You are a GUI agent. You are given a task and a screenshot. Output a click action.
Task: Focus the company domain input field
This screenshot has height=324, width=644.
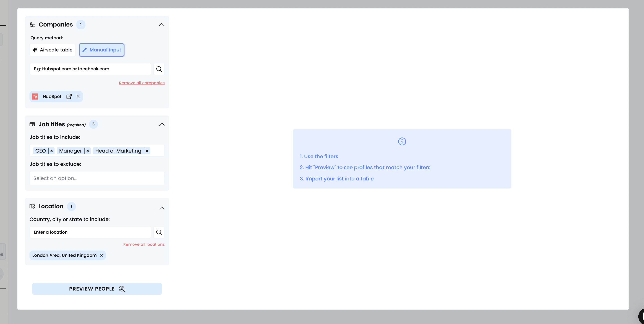[90, 69]
